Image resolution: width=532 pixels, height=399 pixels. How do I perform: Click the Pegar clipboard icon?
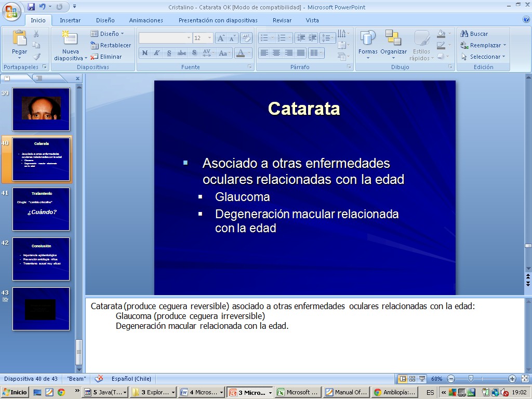pyautogui.click(x=19, y=39)
